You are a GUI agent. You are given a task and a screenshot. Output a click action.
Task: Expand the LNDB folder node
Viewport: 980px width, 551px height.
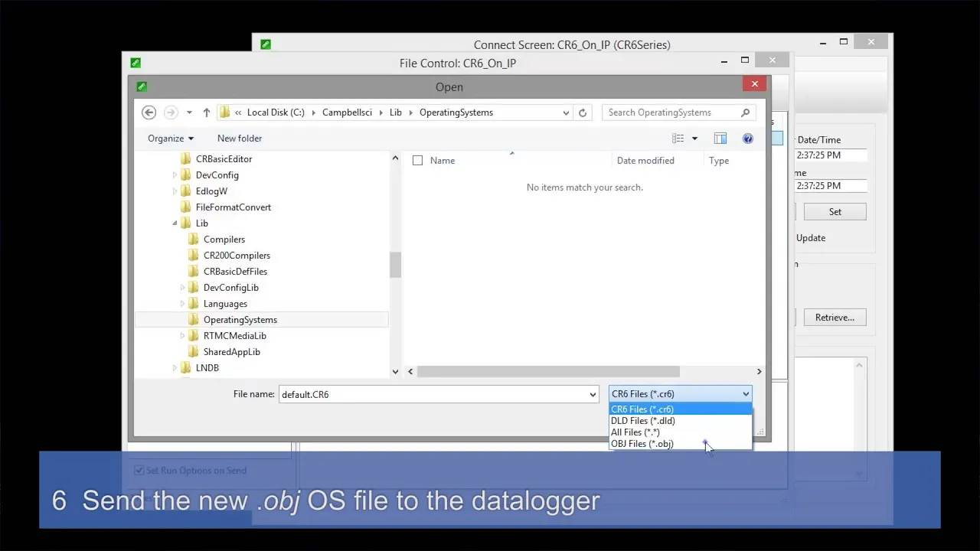tap(175, 368)
